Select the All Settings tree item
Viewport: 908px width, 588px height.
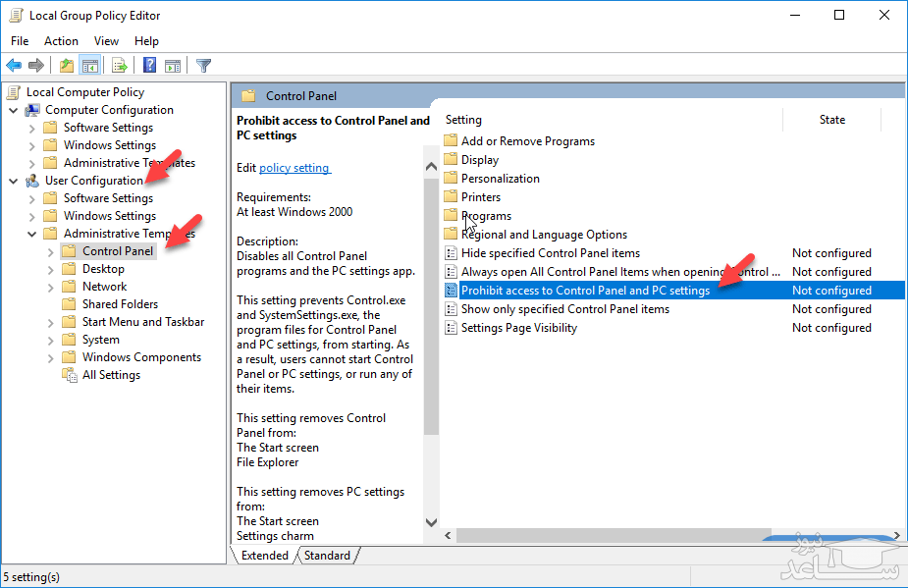click(x=111, y=375)
